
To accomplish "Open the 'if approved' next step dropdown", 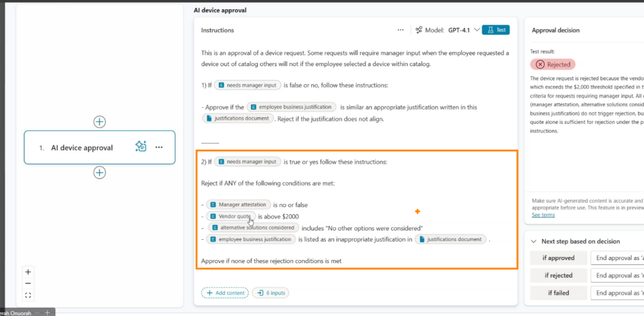I will point(616,258).
